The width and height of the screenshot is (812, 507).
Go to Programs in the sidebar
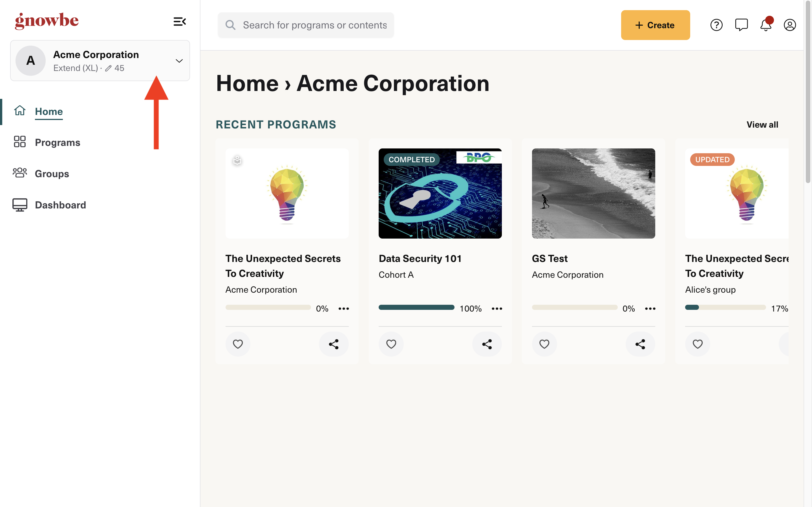pyautogui.click(x=58, y=143)
